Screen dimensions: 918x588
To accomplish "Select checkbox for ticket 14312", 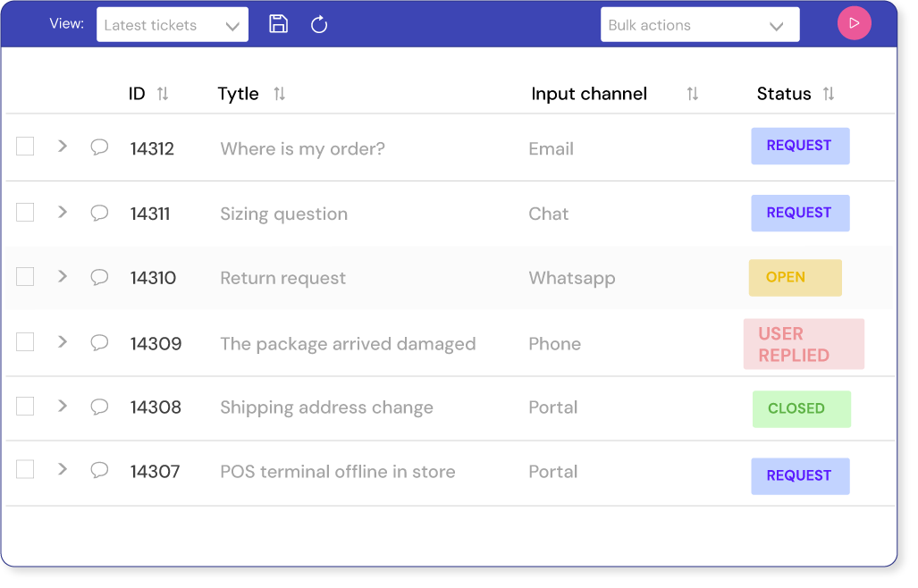I will [25, 147].
